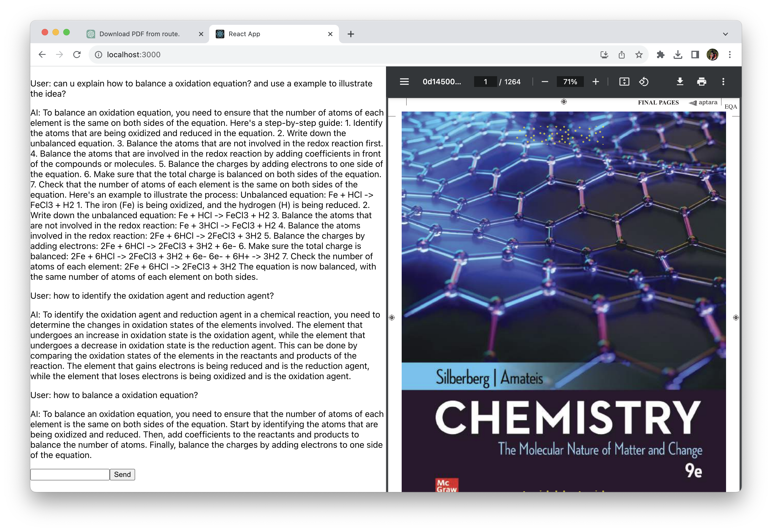Image resolution: width=772 pixels, height=532 pixels.
Task: Open Chrome three-dot menu
Action: [730, 55]
